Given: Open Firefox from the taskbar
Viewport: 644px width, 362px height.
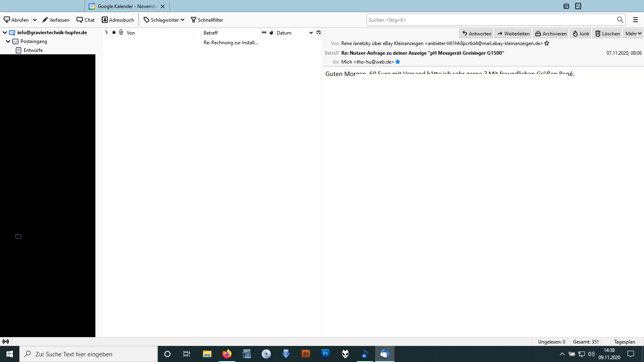Looking at the screenshot, I should [x=227, y=354].
